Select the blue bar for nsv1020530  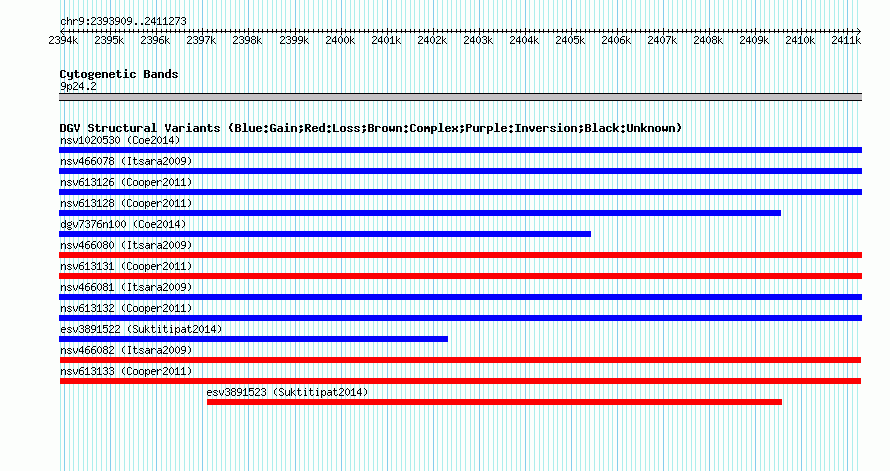point(460,150)
